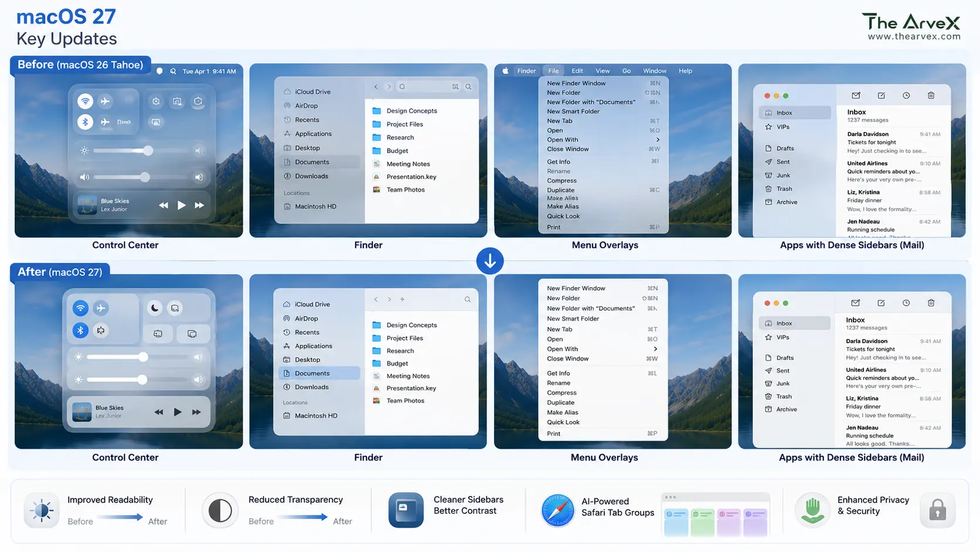This screenshot has height=552, width=980.
Task: Open the View menu in Before menu bar
Action: pyautogui.click(x=603, y=71)
